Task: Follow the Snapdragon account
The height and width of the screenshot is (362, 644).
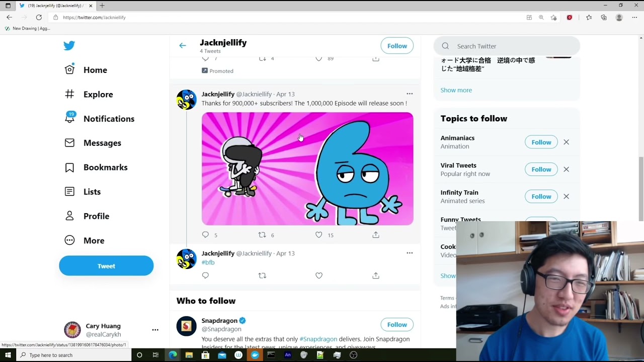Action: pos(397,325)
